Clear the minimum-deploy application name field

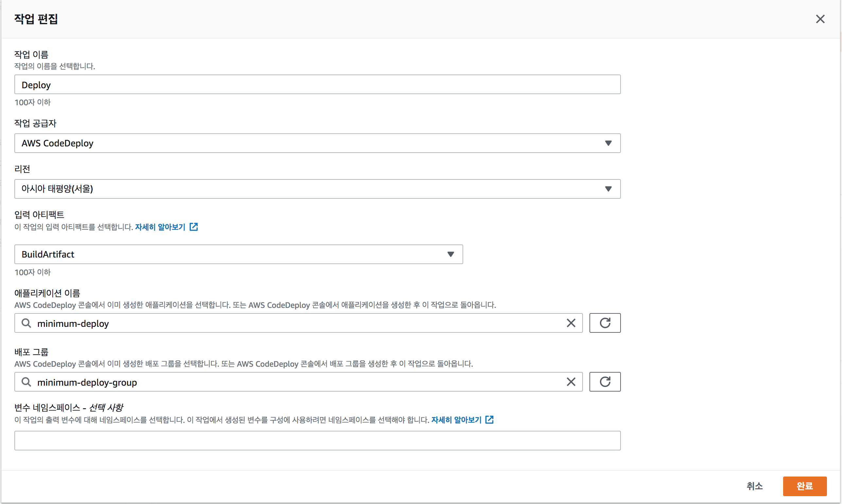[571, 323]
